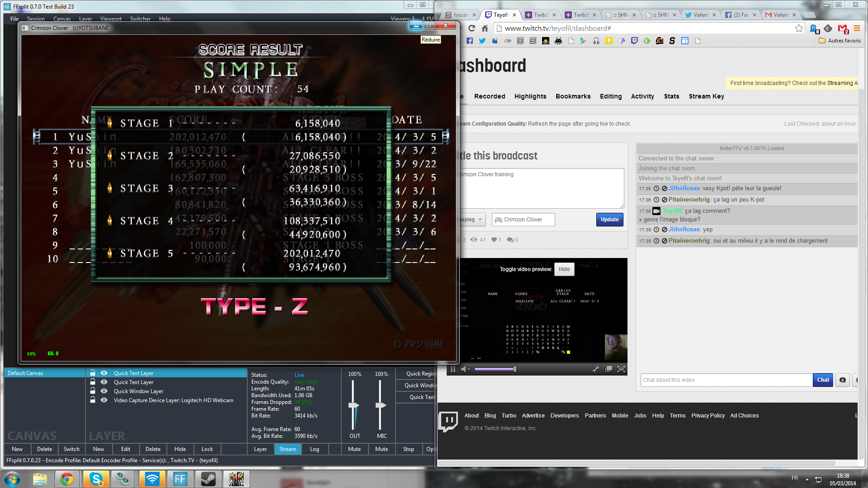Image resolution: width=868 pixels, height=488 pixels.
Task: Open Switcher menu in FFsplit
Action: (x=140, y=19)
